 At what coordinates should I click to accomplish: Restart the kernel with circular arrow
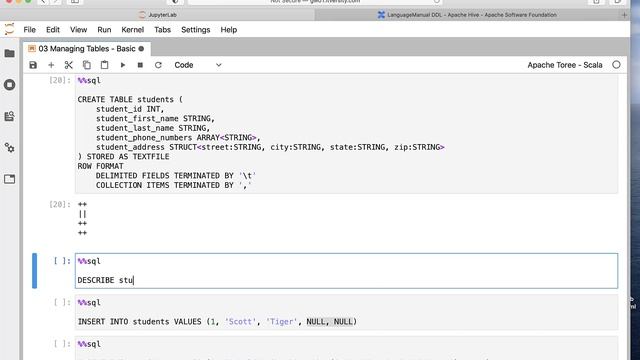[x=158, y=65]
